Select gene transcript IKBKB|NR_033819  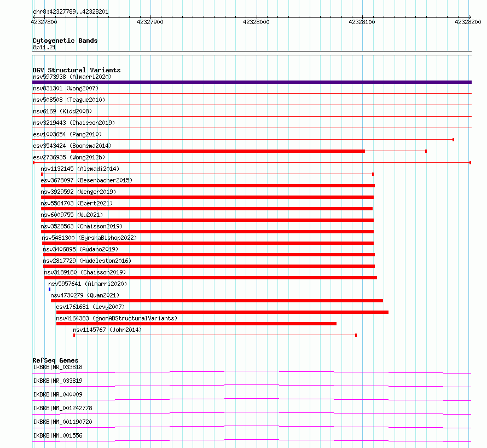pos(58,381)
